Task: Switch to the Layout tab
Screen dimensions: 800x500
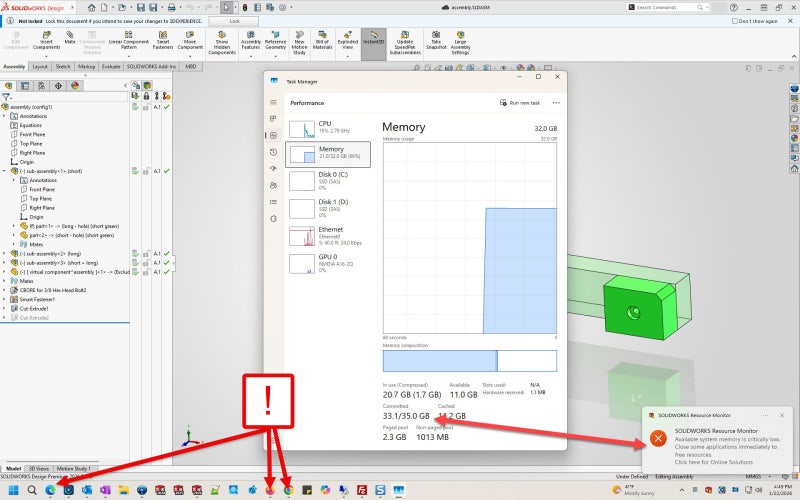Action: (x=40, y=67)
